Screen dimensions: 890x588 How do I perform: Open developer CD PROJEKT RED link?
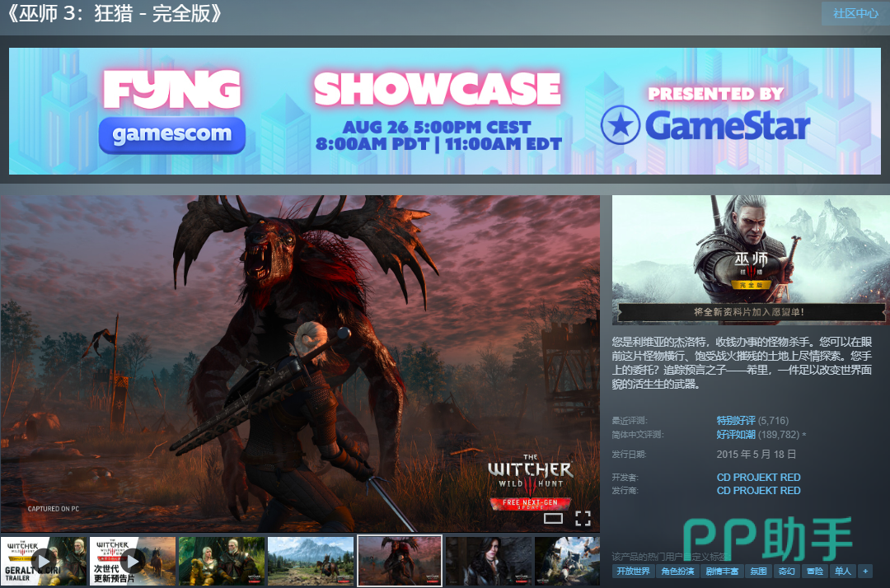758,478
